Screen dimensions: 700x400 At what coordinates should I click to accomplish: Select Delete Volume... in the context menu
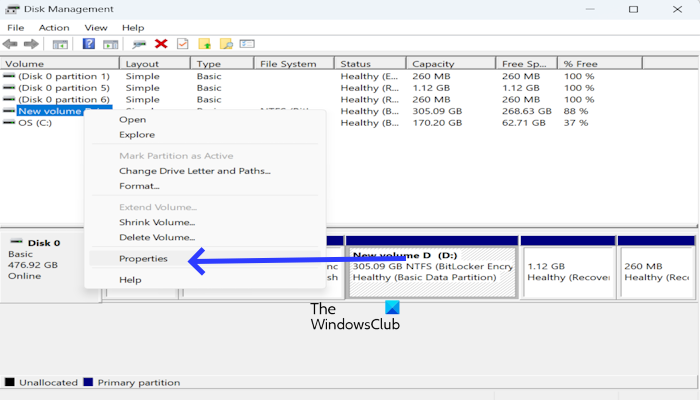157,238
